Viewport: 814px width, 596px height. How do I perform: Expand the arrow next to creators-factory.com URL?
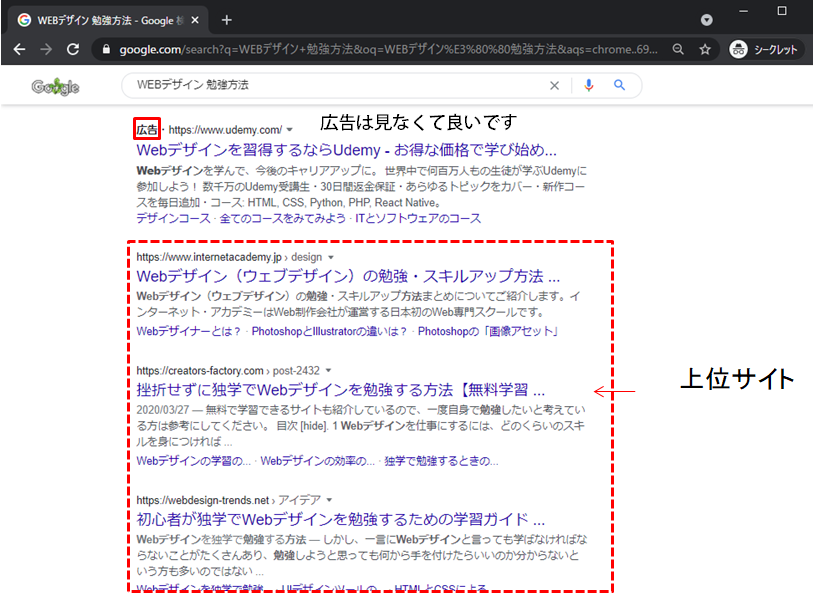328,371
